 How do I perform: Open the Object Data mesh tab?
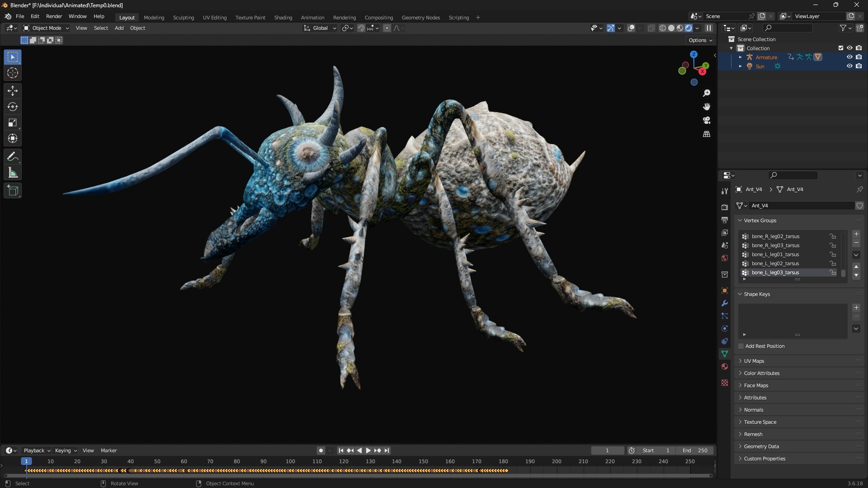725,354
